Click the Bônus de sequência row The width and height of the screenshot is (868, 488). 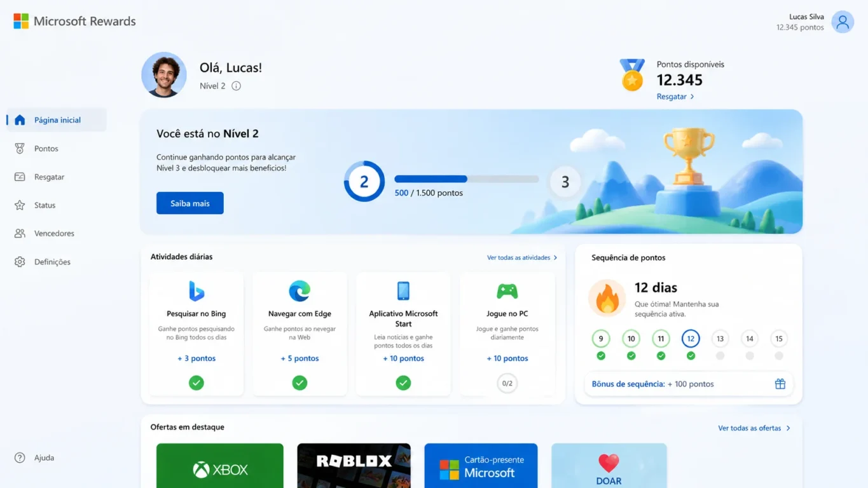tap(689, 384)
